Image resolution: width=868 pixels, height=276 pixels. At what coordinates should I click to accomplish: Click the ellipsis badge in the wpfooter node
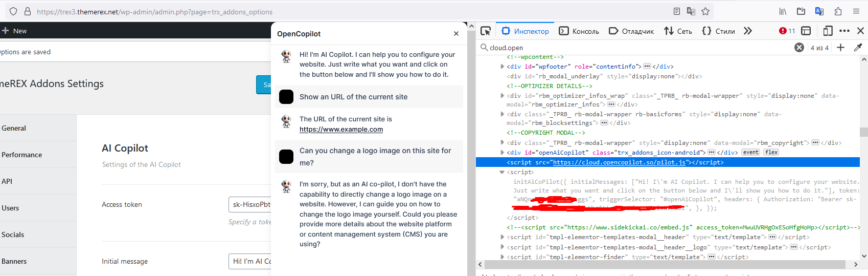click(647, 66)
